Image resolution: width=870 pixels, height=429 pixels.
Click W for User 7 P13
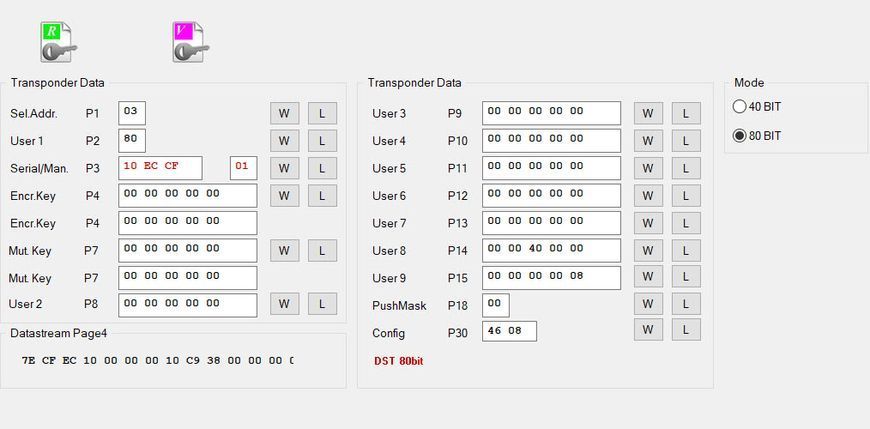point(649,223)
